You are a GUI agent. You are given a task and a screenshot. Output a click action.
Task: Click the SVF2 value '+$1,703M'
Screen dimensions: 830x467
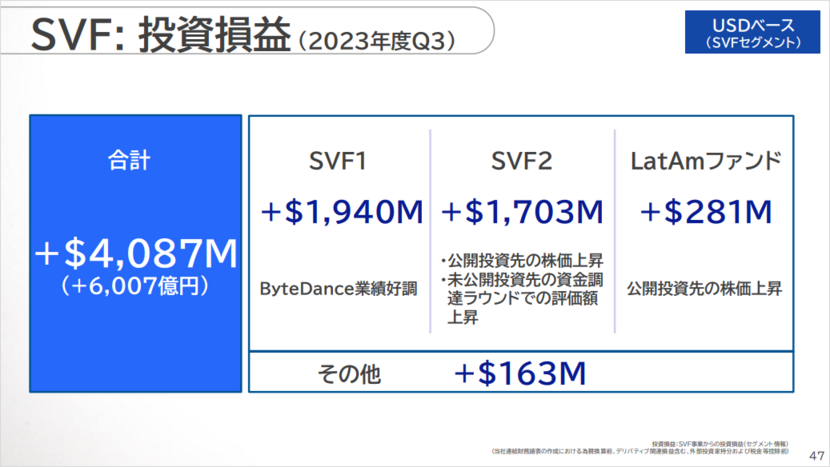coord(522,212)
